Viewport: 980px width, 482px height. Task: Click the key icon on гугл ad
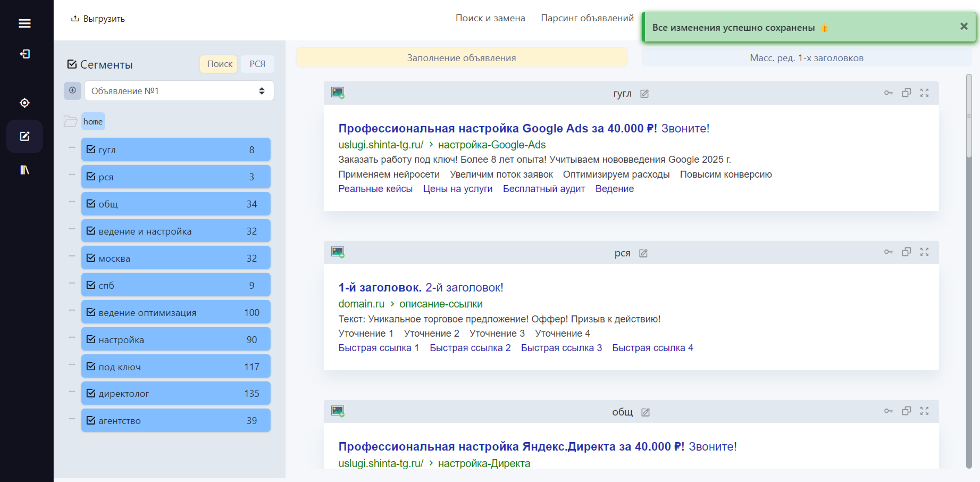pos(889,93)
